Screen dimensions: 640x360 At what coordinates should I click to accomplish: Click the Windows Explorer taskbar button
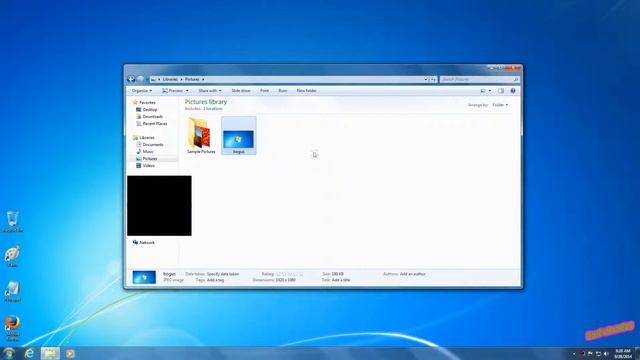click(50, 353)
